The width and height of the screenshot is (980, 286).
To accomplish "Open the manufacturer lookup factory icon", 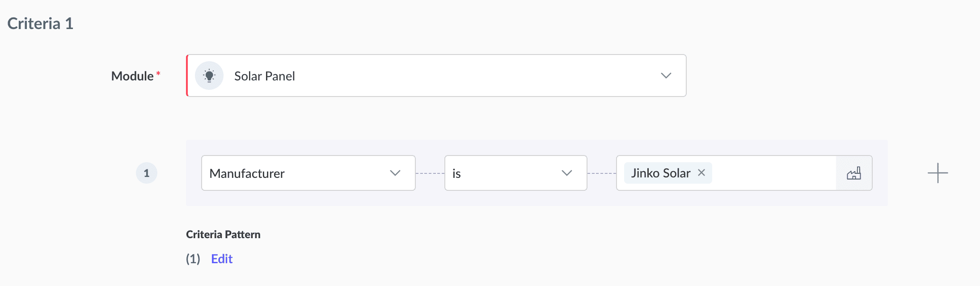I will [853, 173].
